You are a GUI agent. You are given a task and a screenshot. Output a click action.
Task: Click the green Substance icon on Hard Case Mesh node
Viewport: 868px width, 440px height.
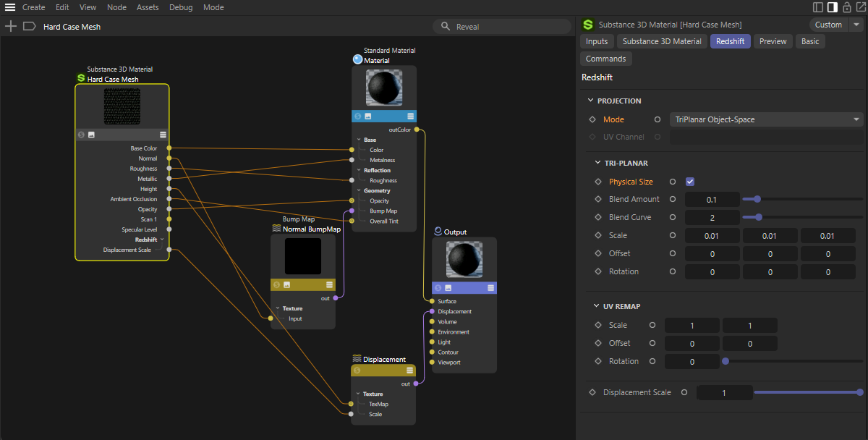[x=81, y=79]
